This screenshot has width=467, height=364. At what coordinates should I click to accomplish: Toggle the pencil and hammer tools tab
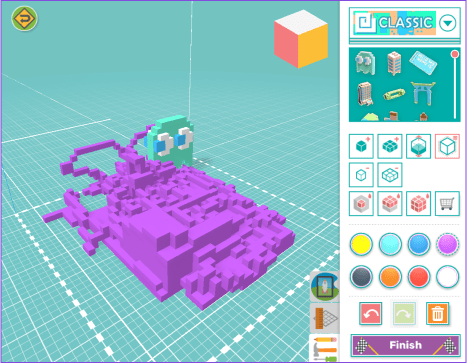tap(325, 348)
